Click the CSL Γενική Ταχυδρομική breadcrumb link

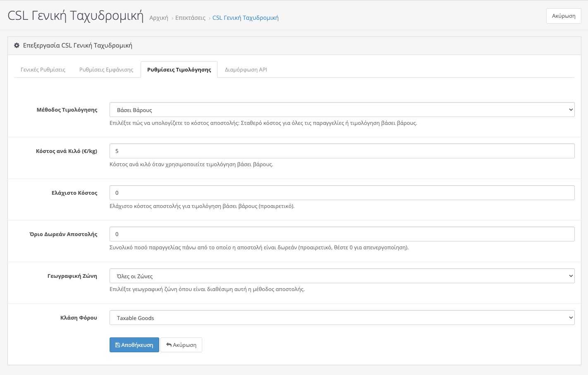246,18
